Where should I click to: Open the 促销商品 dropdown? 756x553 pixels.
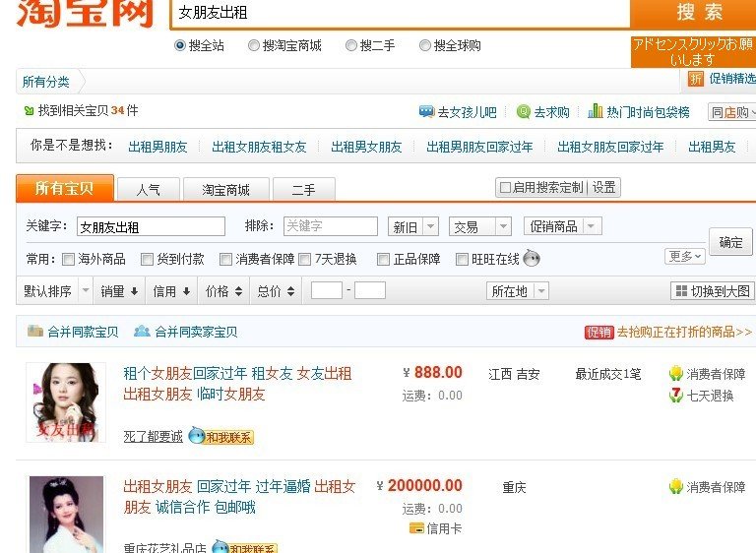[563, 226]
